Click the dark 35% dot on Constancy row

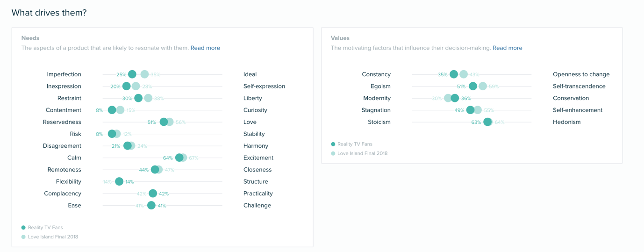454,74
